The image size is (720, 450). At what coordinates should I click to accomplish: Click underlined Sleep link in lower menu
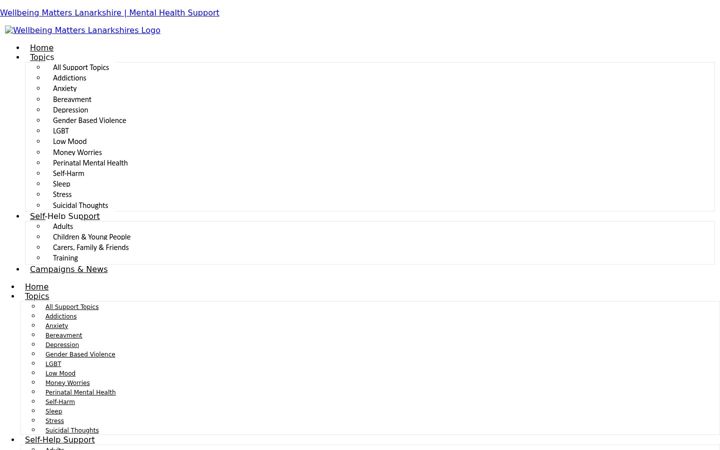(x=54, y=411)
